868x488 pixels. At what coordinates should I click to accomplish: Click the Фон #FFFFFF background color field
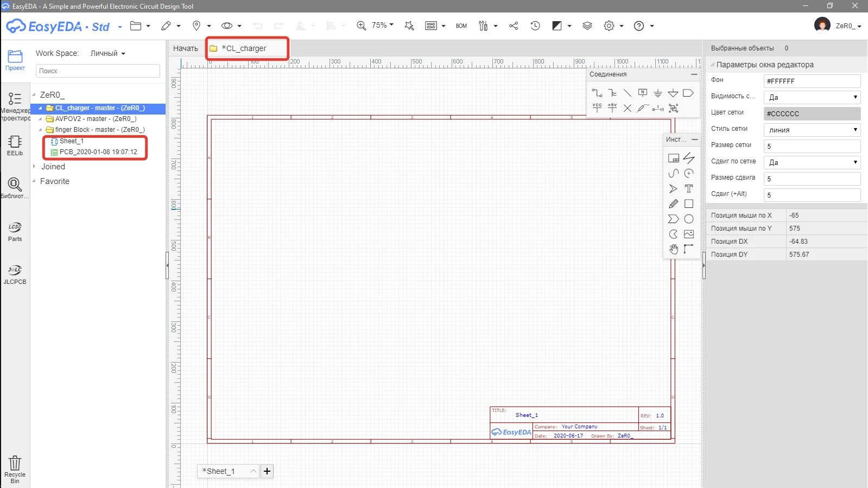812,81
